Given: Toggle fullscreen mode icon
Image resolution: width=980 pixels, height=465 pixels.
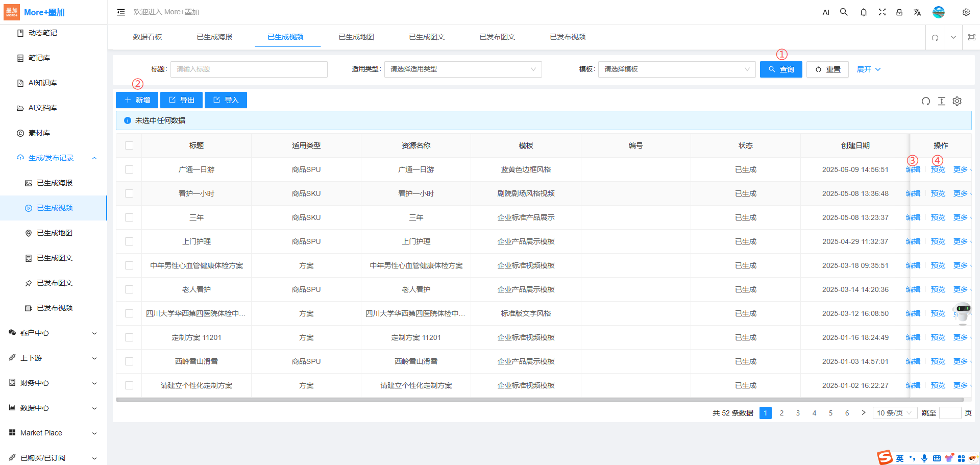Looking at the screenshot, I should 881,12.
